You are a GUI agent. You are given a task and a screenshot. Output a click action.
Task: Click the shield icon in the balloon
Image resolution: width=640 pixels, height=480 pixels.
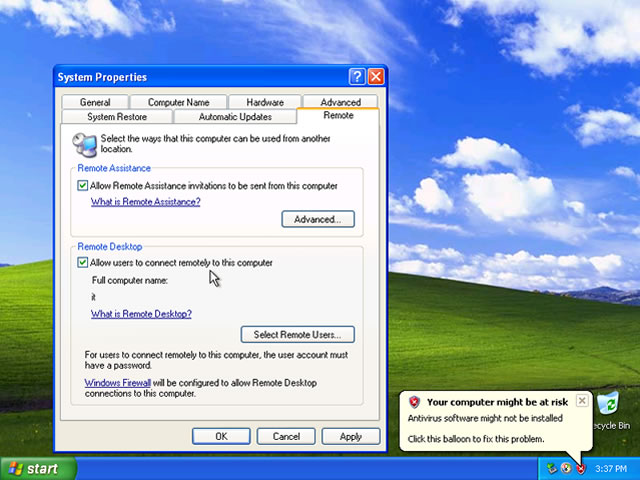click(414, 402)
